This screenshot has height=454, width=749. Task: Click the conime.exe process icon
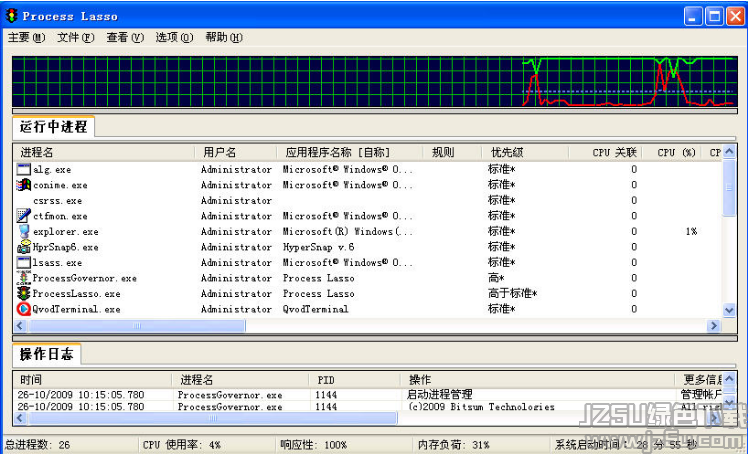click(x=23, y=184)
